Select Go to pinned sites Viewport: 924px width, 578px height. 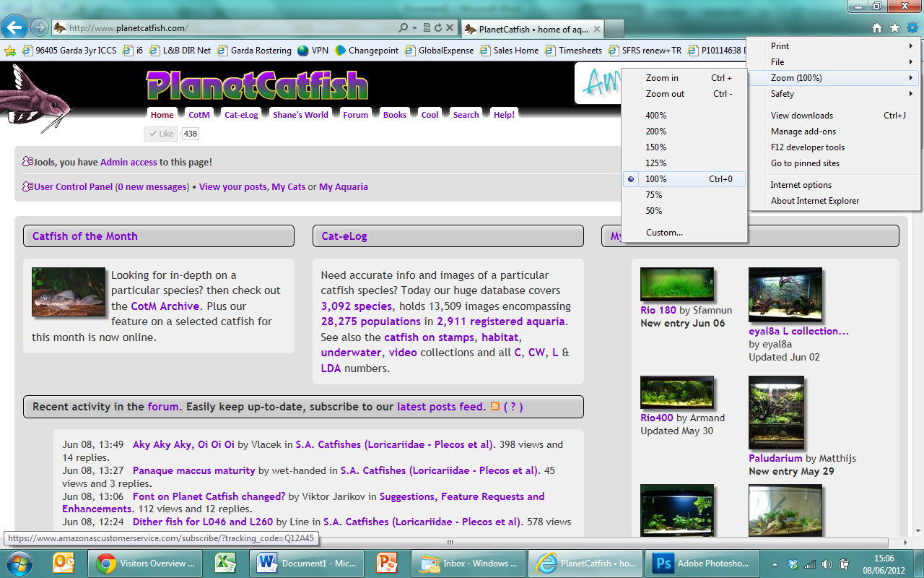click(834, 163)
